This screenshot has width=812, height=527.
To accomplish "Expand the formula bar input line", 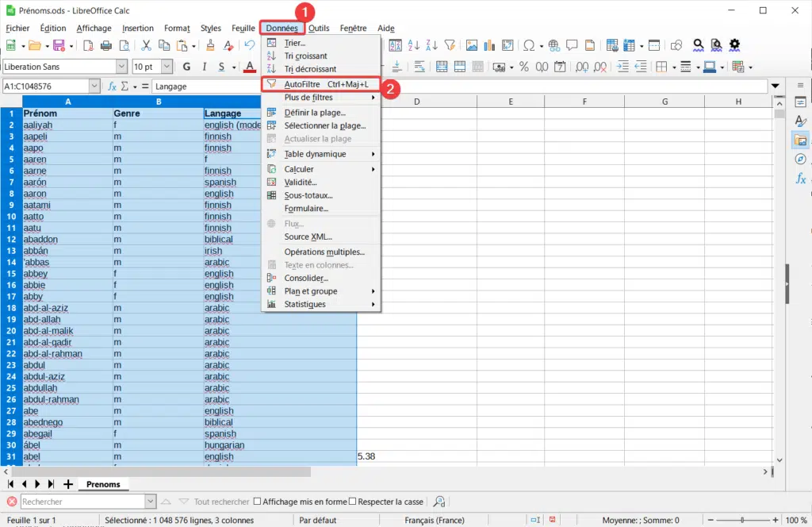I will coord(775,86).
